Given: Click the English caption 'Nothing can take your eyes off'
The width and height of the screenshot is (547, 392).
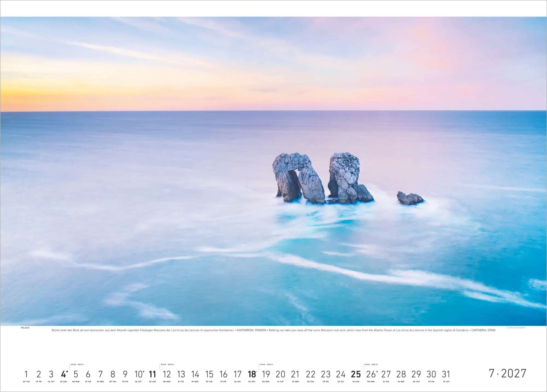Looking at the screenshot, I should pos(369,330).
